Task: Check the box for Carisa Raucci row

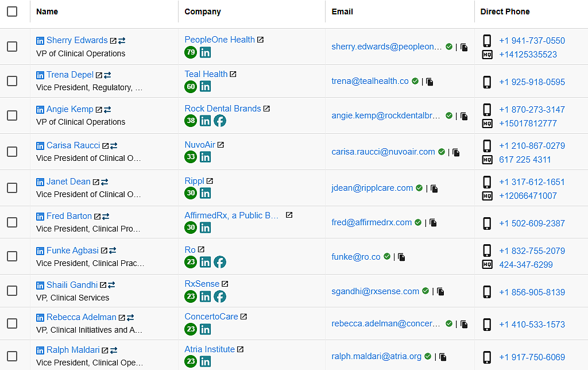Action: 12,152
